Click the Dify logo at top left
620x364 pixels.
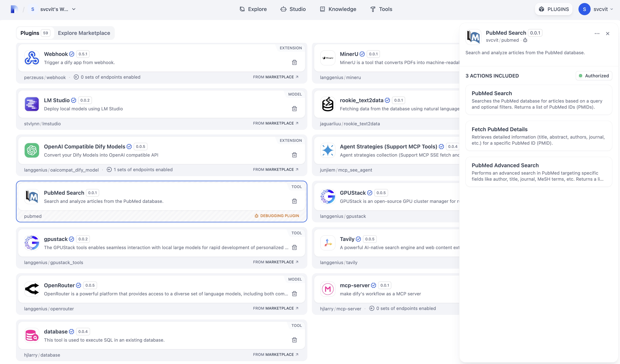(x=14, y=9)
